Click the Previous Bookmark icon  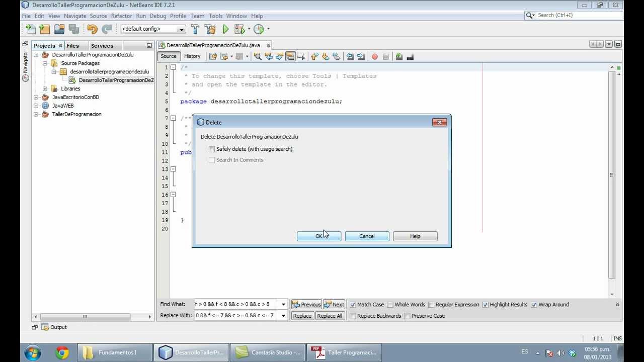[314, 57]
